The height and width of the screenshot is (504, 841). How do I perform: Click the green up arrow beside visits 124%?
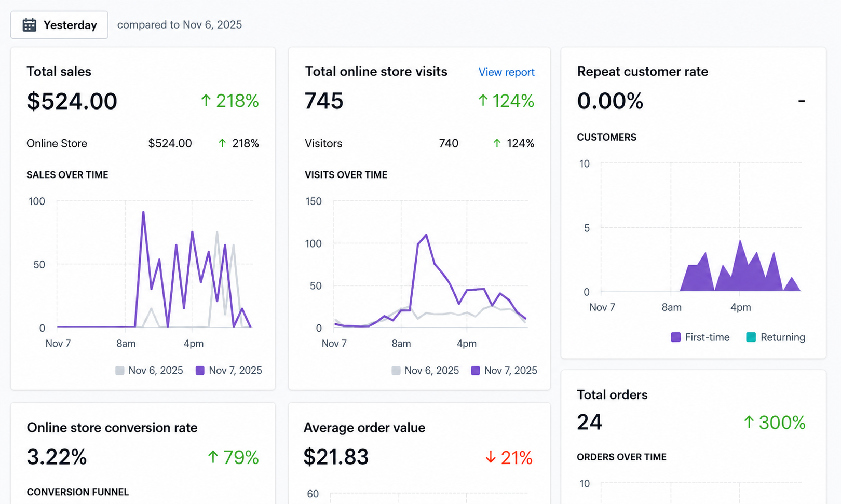click(483, 100)
